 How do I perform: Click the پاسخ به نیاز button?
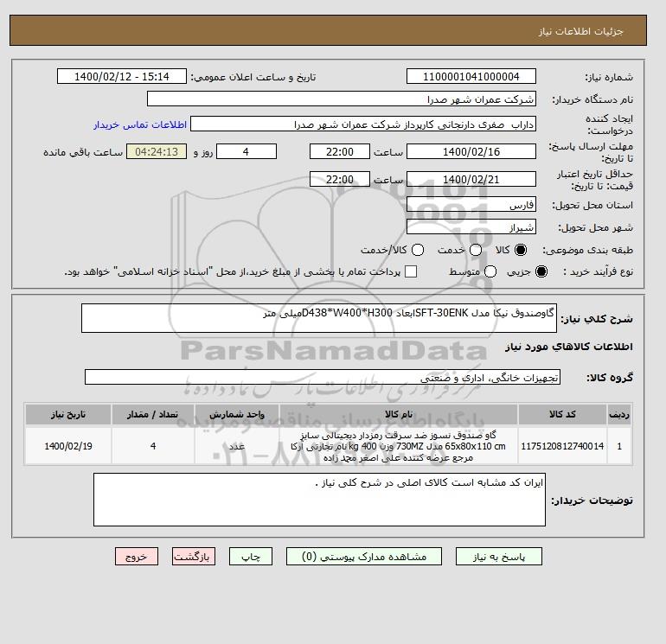[499, 557]
